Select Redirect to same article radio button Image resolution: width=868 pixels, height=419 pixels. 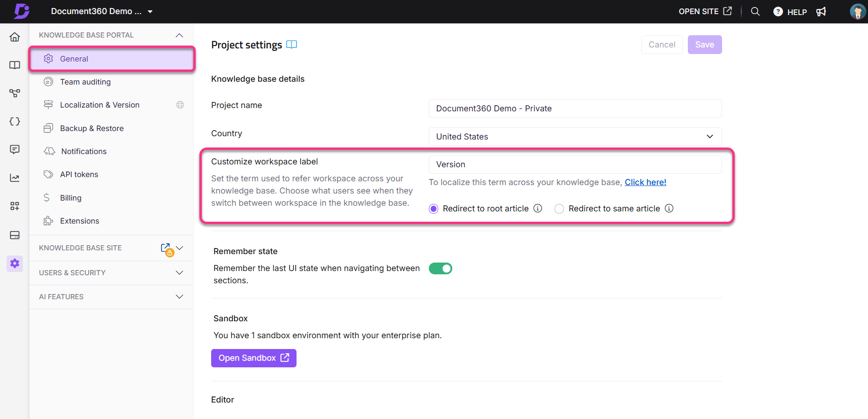559,209
